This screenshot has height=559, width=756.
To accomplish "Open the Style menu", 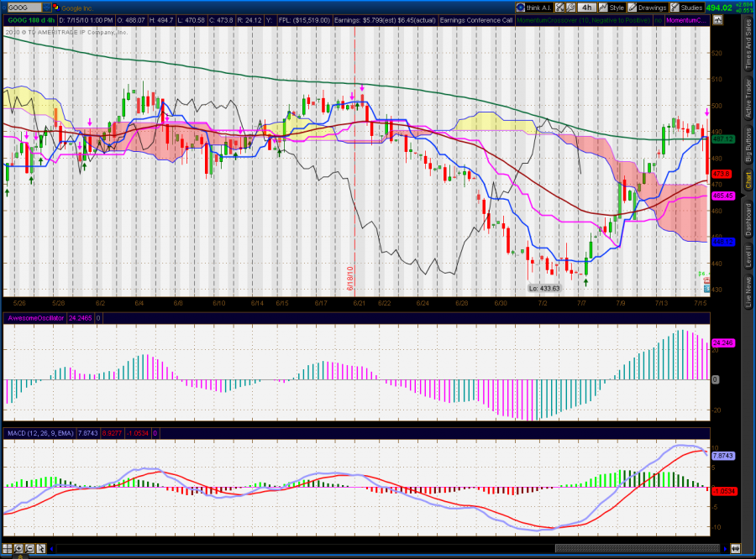I will coord(612,8).
